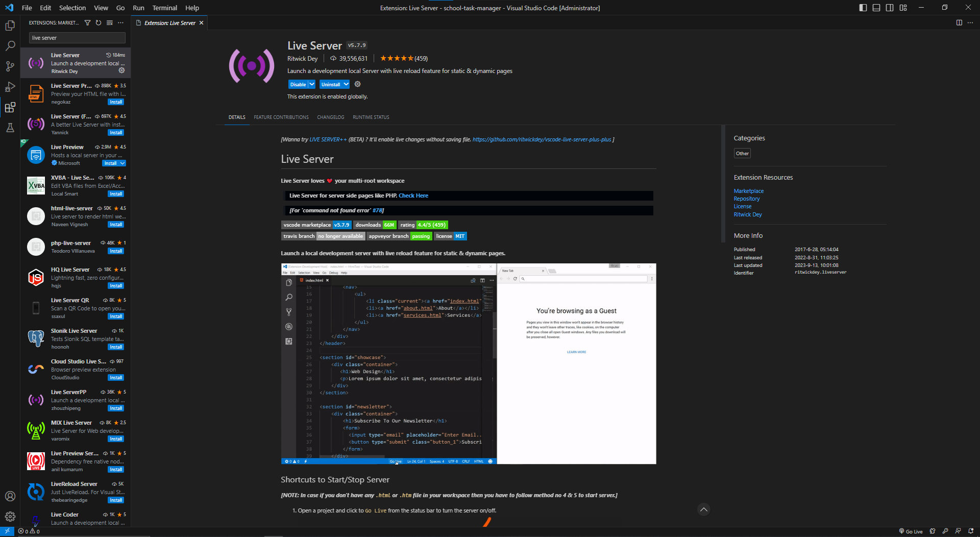Uninstall the Live Server extension
This screenshot has width=980, height=537.
coord(331,84)
